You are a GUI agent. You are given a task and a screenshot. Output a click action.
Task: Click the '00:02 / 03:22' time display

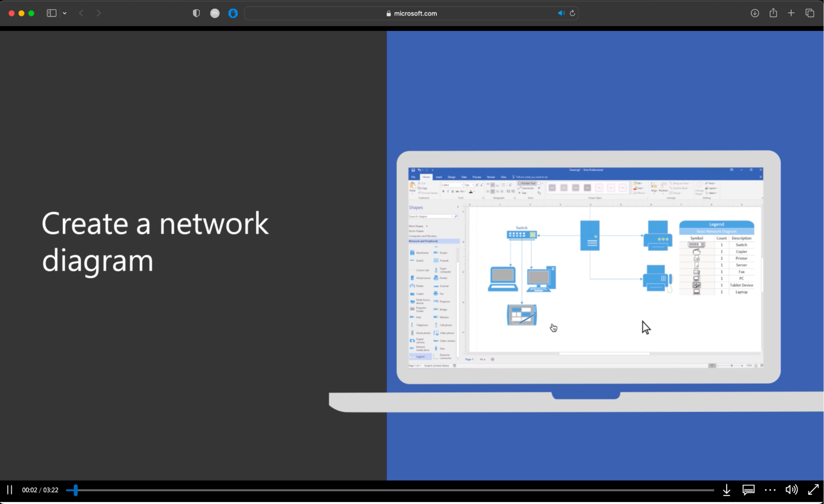coord(40,490)
